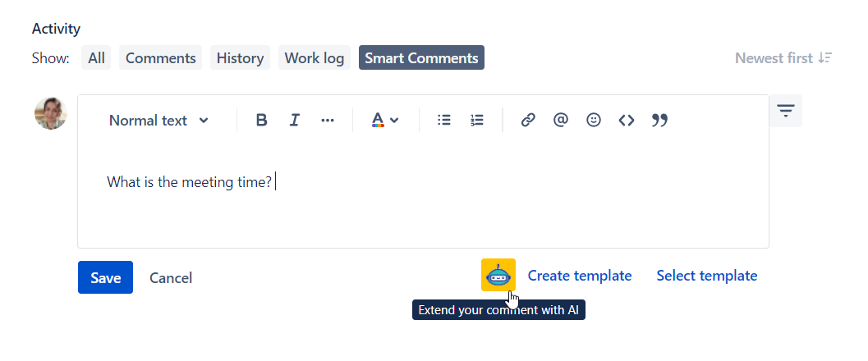Insert a numbered list
The image size is (868, 361).
[x=477, y=121]
